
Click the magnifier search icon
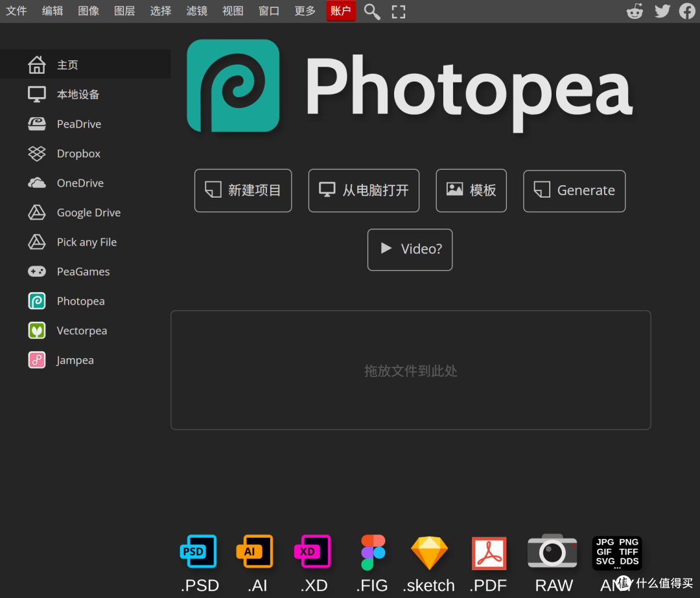tap(372, 12)
